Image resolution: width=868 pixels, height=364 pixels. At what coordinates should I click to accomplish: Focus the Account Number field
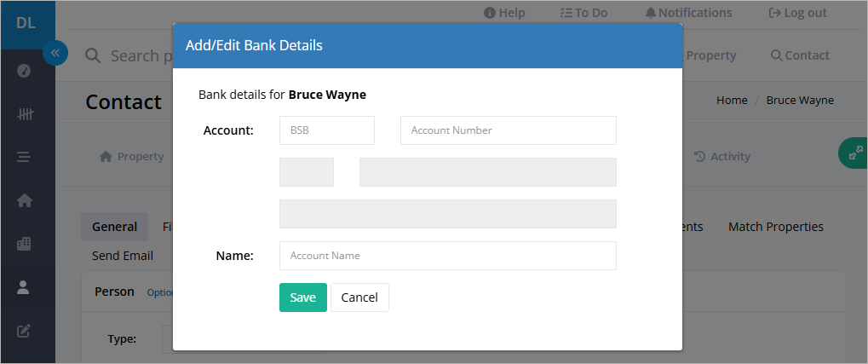pos(509,130)
